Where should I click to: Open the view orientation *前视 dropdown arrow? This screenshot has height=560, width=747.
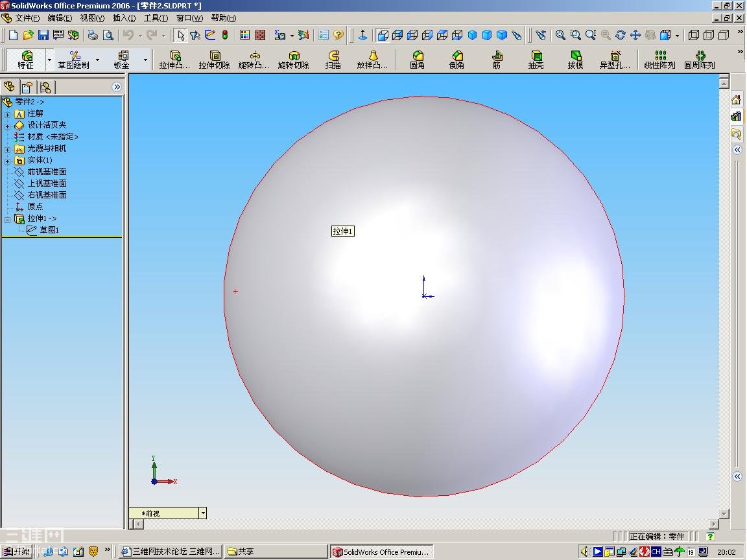coord(203,513)
